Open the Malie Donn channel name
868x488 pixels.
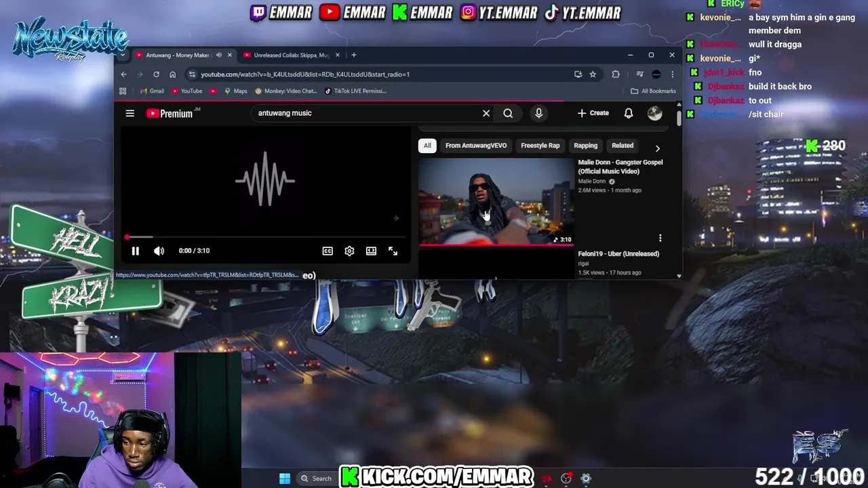click(x=592, y=182)
